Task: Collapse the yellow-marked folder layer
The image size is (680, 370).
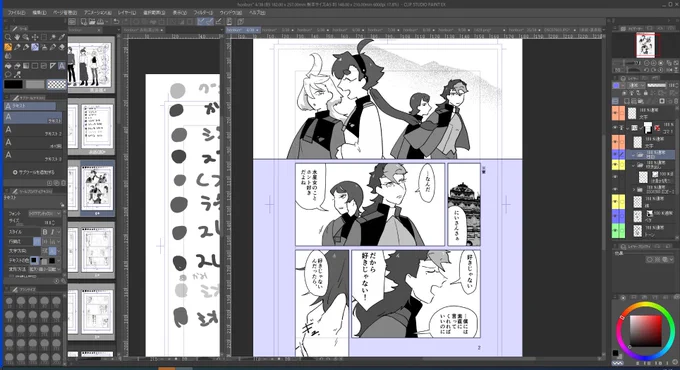Action: 634,165
